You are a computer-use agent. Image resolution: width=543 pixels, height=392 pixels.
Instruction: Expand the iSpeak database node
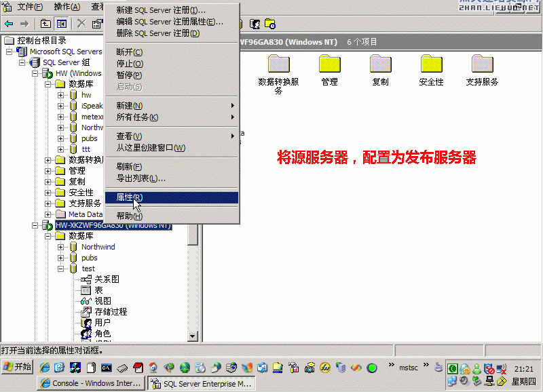60,106
